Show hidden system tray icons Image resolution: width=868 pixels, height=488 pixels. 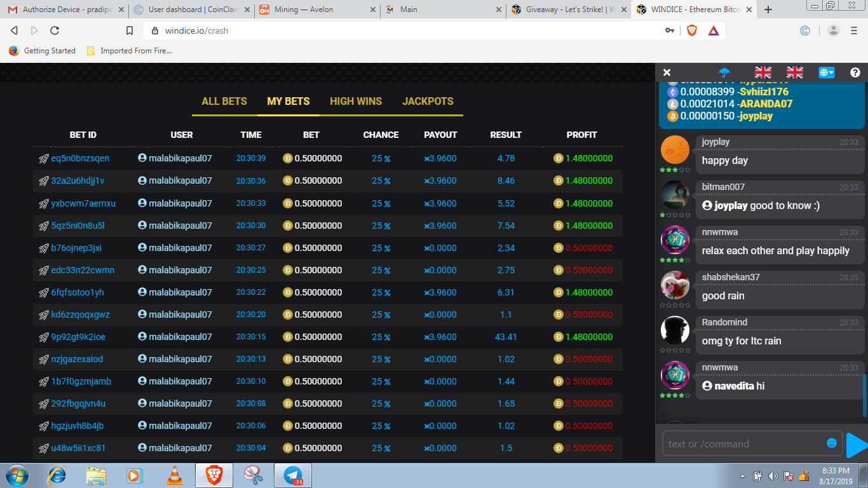coord(743,475)
